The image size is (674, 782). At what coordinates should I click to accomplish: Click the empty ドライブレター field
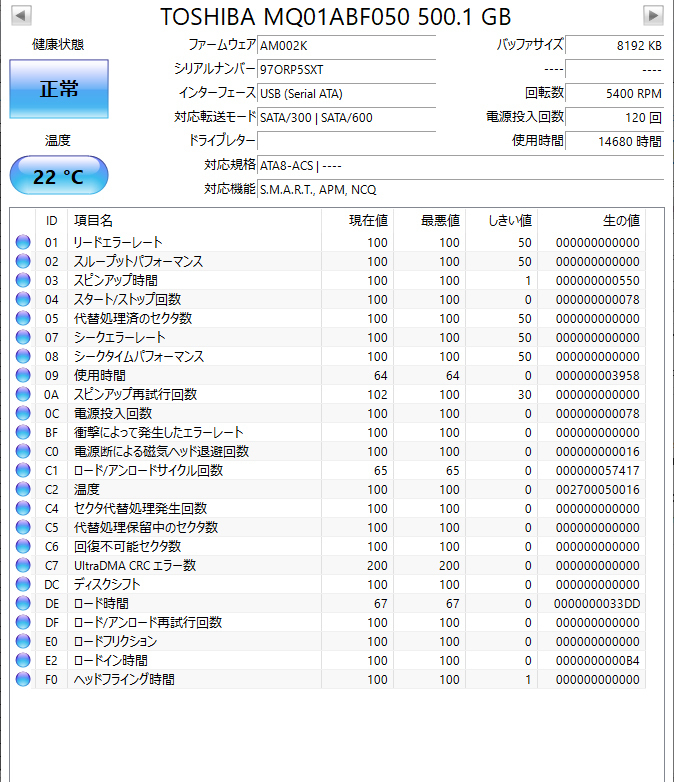[347, 141]
